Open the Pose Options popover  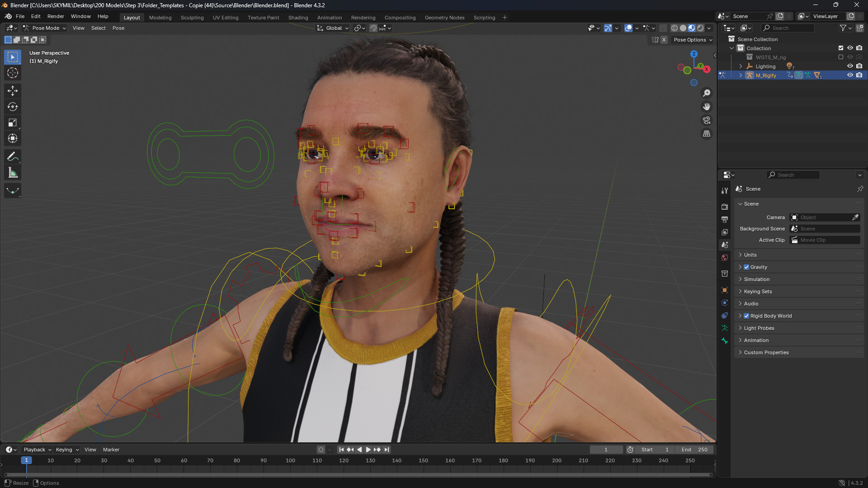click(x=693, y=40)
